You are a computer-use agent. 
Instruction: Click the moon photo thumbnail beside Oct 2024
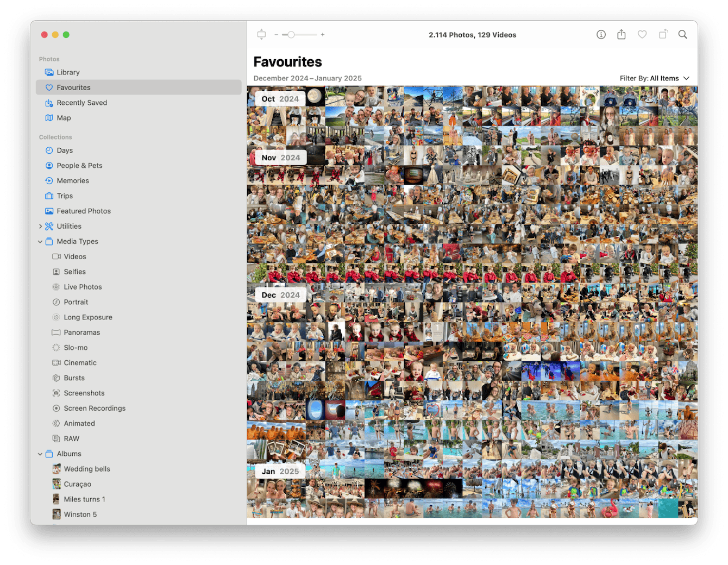[x=315, y=97]
